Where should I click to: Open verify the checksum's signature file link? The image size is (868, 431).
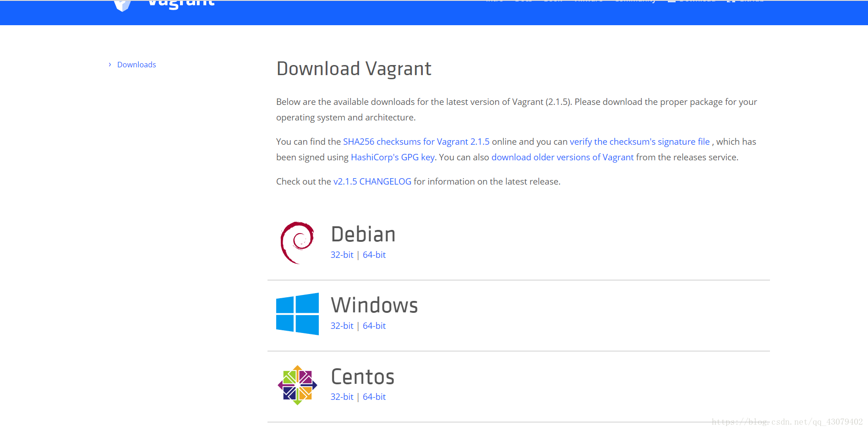click(x=639, y=142)
